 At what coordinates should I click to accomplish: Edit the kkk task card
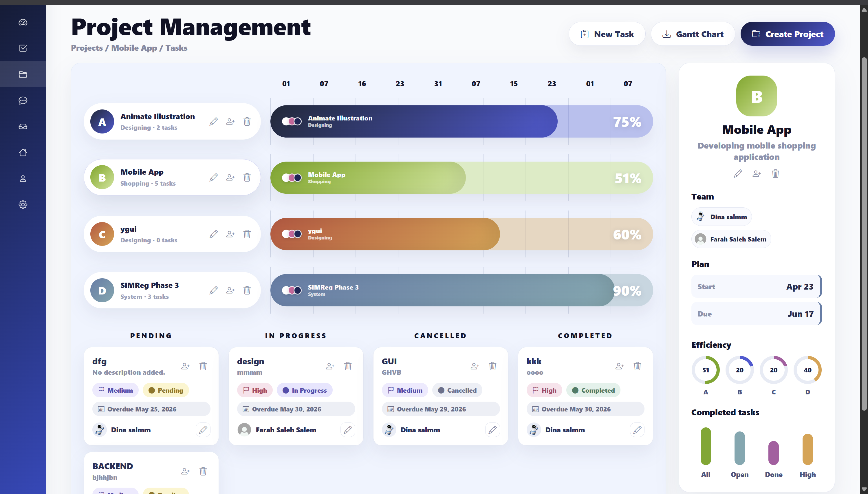(x=637, y=430)
